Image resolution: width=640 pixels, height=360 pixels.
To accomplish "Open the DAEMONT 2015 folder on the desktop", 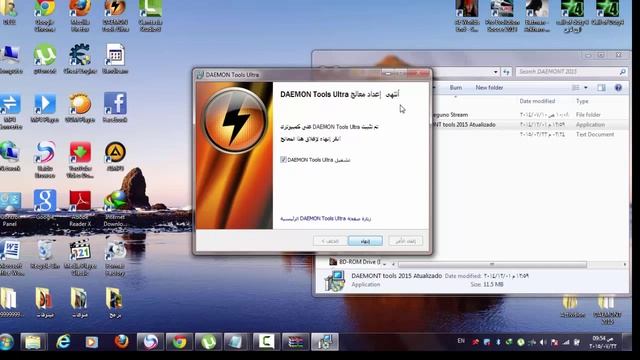I will point(607,309).
